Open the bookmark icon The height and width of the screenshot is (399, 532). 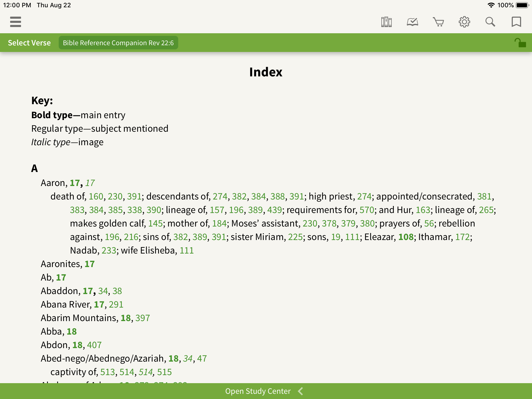click(x=516, y=22)
